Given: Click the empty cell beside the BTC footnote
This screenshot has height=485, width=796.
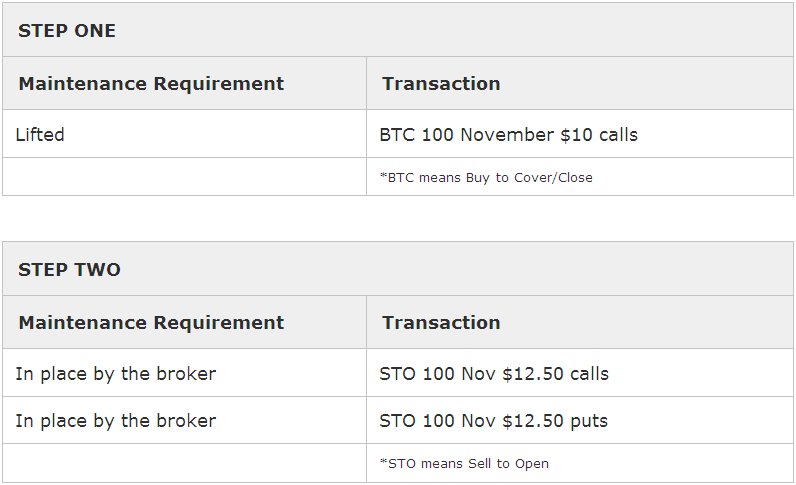Looking at the screenshot, I should (184, 177).
